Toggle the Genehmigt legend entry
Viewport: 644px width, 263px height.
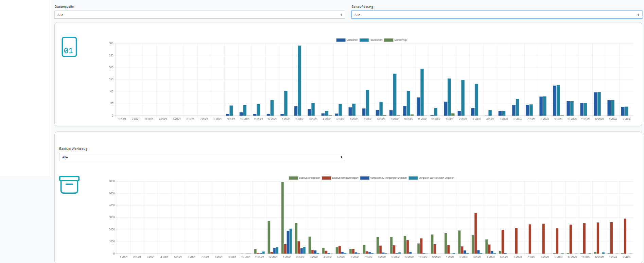[395, 40]
